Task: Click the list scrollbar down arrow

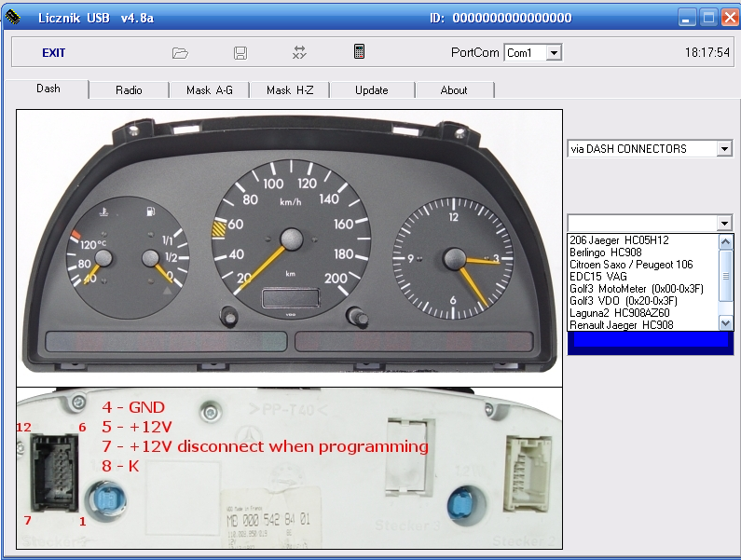Action: 726,322
